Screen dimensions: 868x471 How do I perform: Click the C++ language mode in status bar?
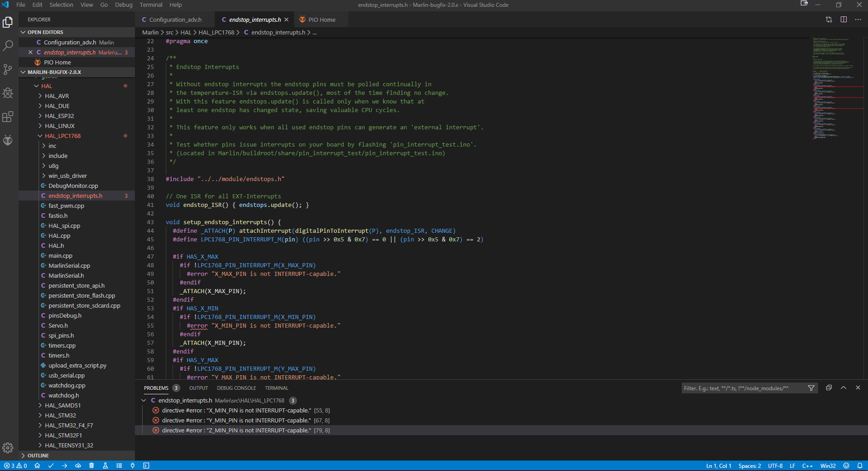807,466
